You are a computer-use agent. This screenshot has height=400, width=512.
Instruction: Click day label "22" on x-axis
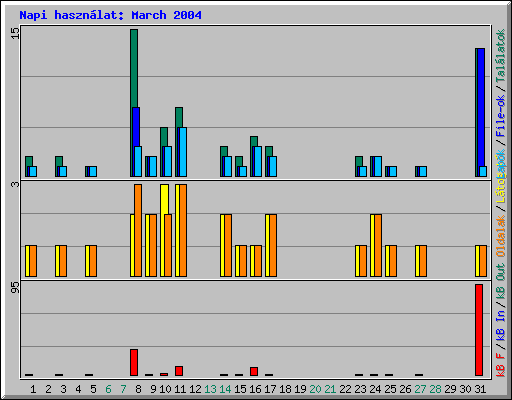(345, 389)
